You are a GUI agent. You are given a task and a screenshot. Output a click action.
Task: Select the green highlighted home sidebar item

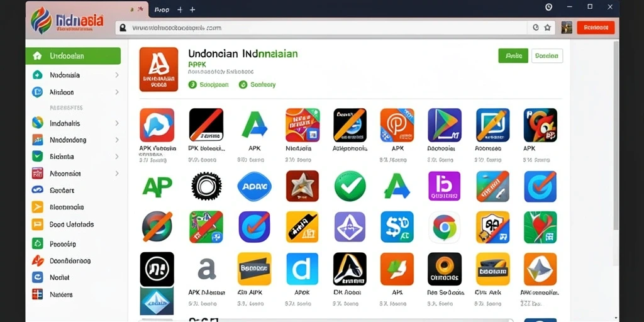click(73, 56)
